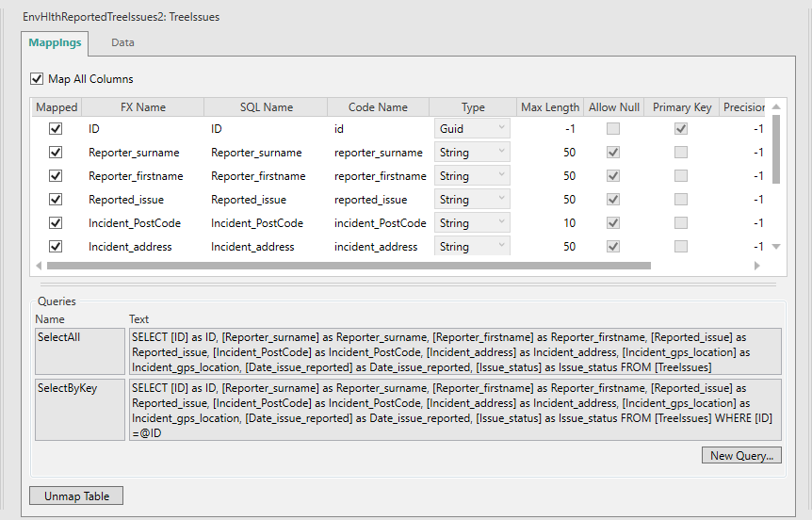Toggle Primary Key for Reported_issue row
Screen dimensions: 812x520
(x=681, y=200)
